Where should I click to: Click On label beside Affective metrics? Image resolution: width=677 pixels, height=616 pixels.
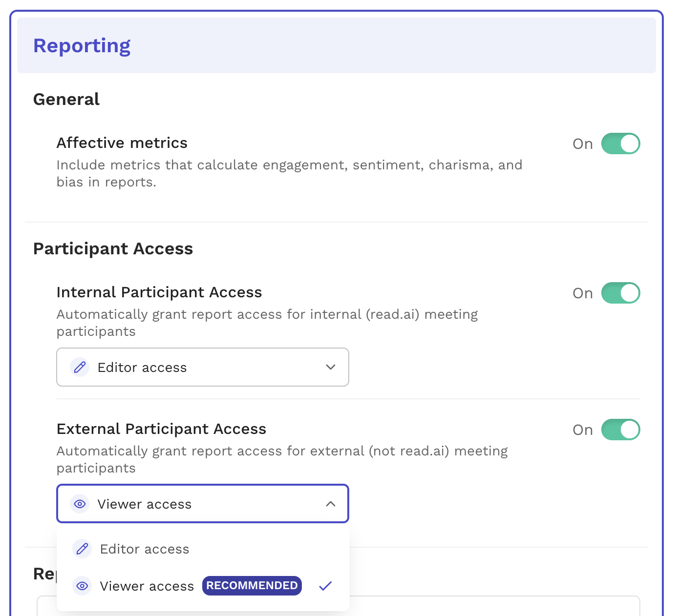(583, 144)
